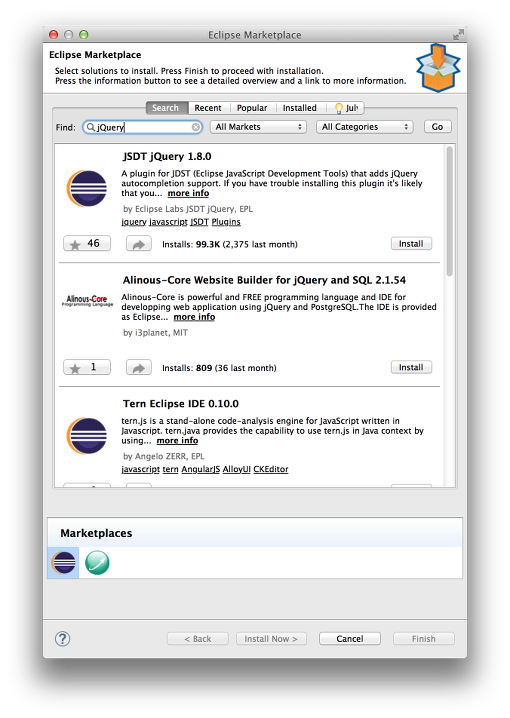Install JSDT jQuery 1.8.0

411,244
